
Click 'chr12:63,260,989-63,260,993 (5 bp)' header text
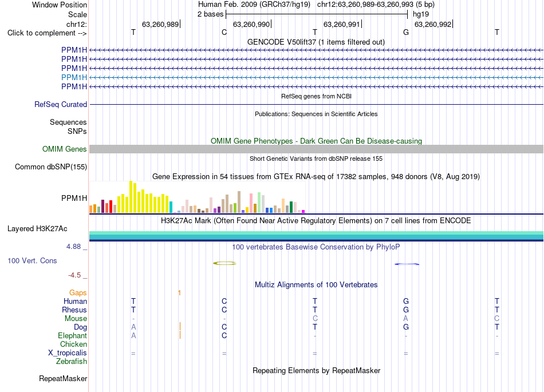coord(376,5)
